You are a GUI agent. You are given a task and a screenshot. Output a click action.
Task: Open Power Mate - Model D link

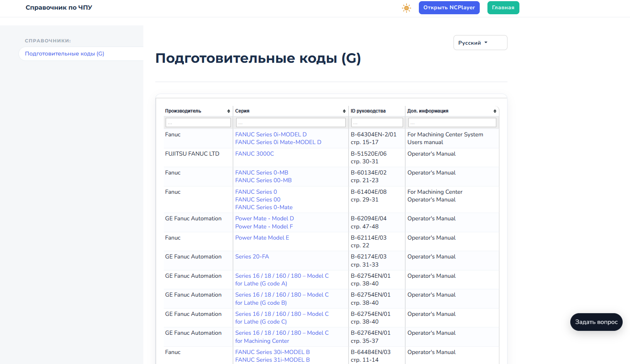click(x=265, y=218)
